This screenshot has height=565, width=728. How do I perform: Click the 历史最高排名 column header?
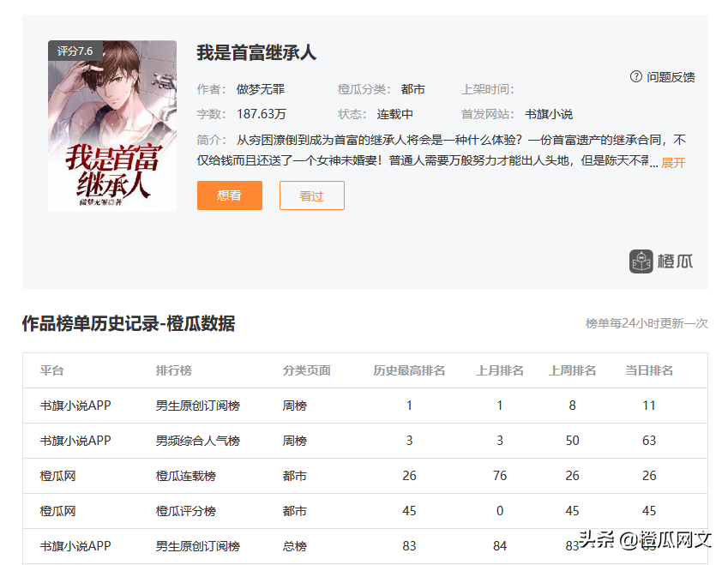(x=409, y=370)
